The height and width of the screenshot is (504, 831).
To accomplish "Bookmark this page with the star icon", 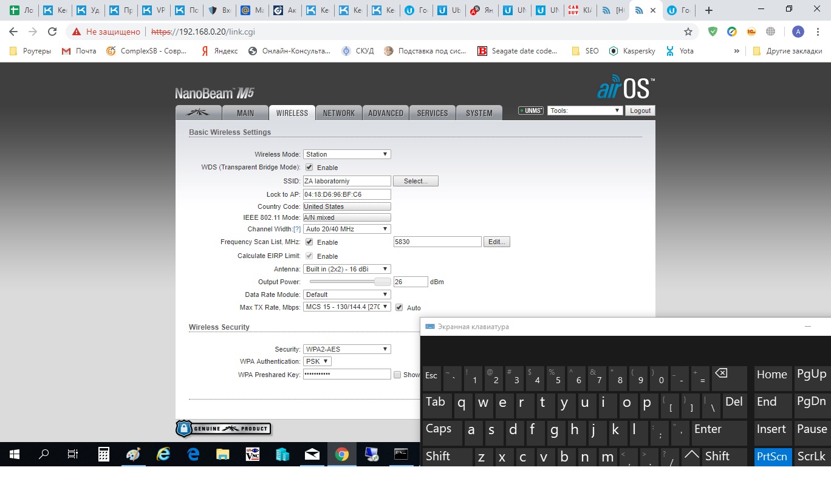I will click(x=688, y=32).
